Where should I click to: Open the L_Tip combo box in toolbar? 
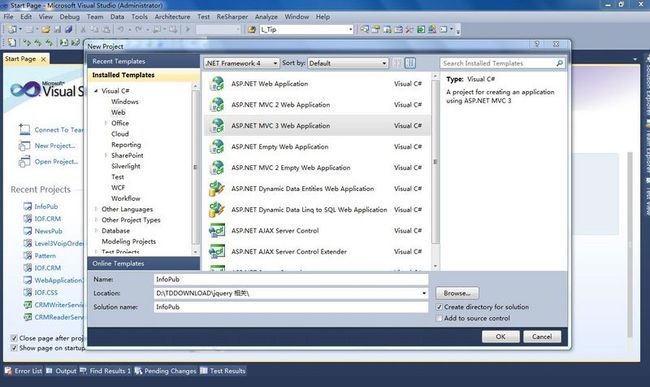pyautogui.click(x=306, y=29)
